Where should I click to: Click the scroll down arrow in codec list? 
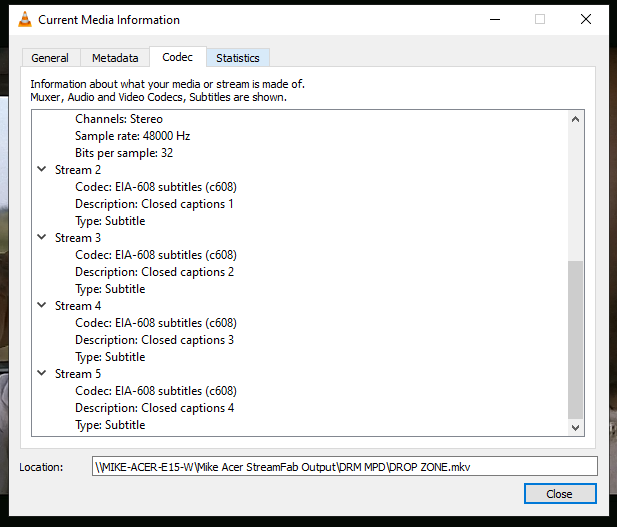click(x=575, y=427)
